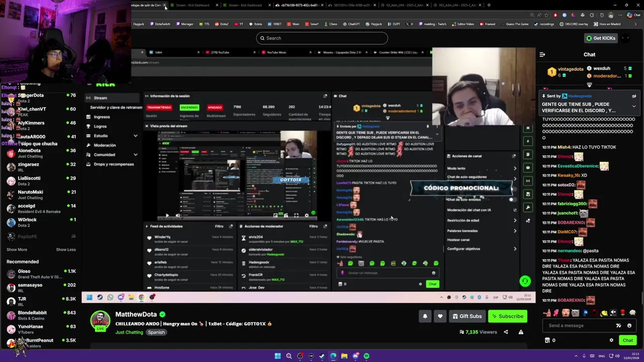Send message with the green Chat button
The height and width of the screenshot is (362, 644).
(x=627, y=340)
